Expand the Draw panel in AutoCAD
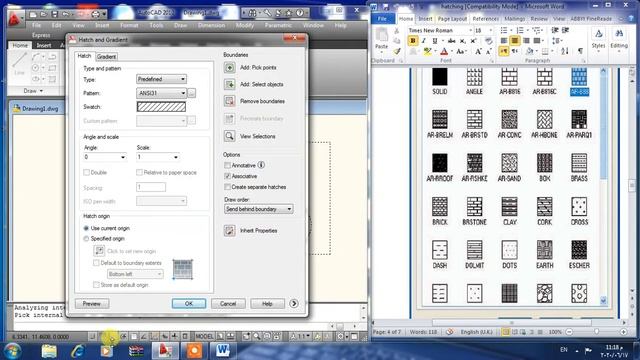 coord(33,91)
